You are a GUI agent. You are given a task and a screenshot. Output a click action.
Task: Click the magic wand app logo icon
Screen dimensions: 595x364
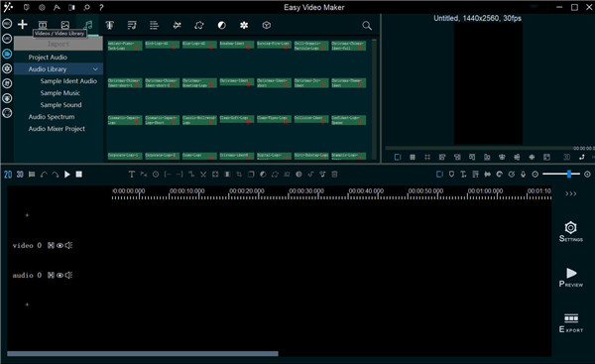point(8,7)
